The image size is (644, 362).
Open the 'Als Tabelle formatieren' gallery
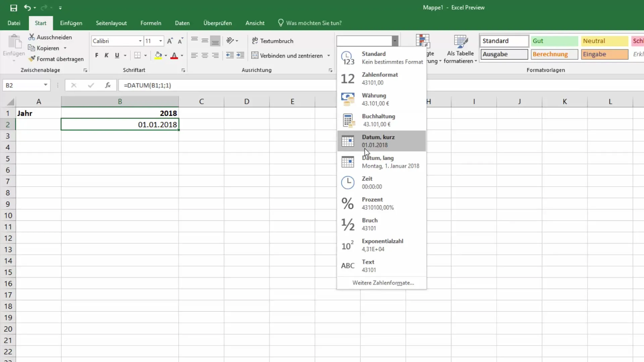click(460, 49)
